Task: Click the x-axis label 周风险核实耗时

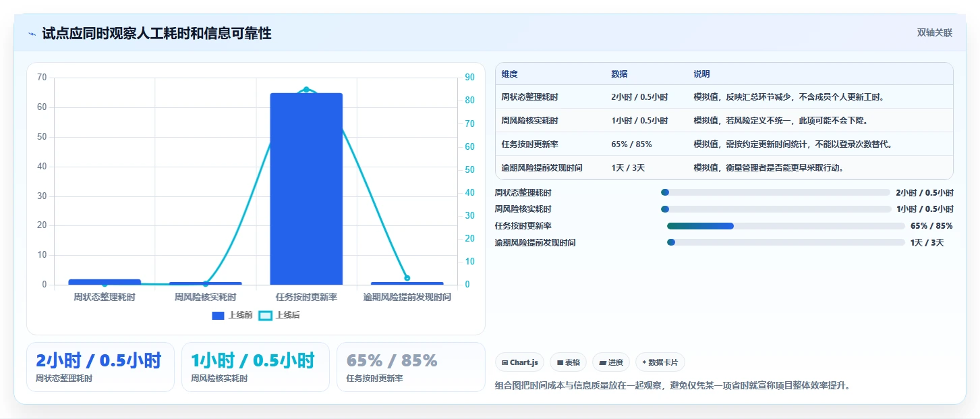Action: pos(206,297)
